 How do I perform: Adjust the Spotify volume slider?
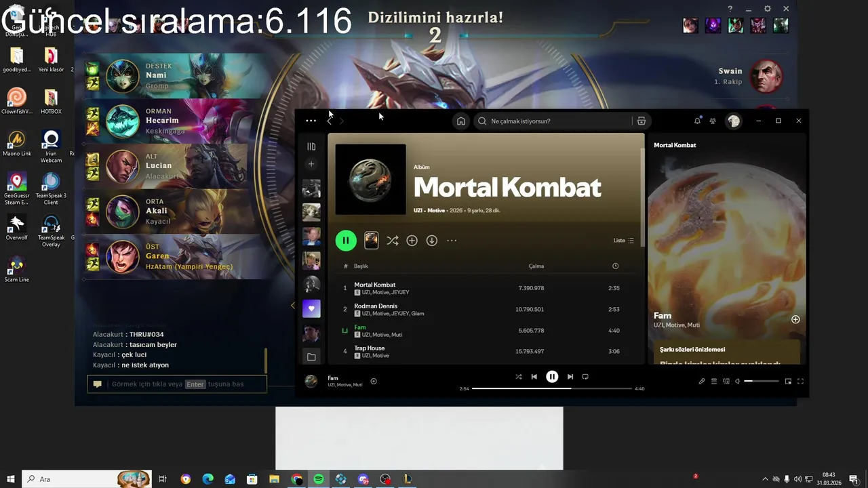tap(762, 381)
